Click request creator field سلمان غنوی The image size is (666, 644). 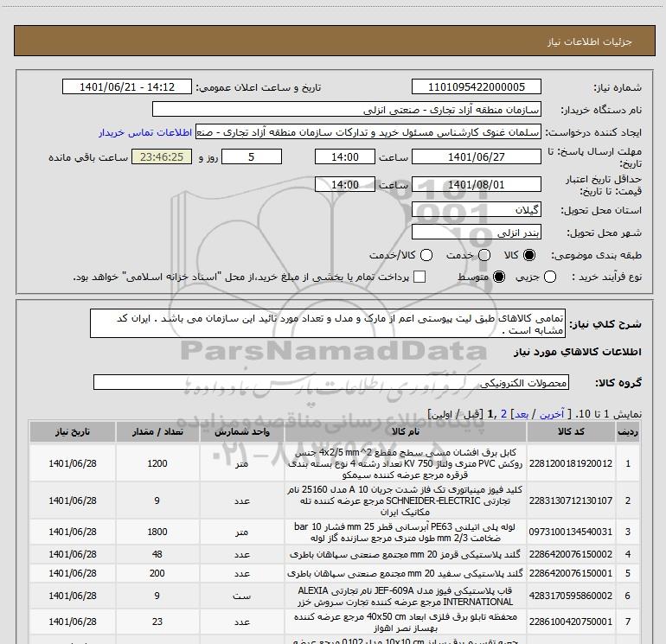coord(368,132)
